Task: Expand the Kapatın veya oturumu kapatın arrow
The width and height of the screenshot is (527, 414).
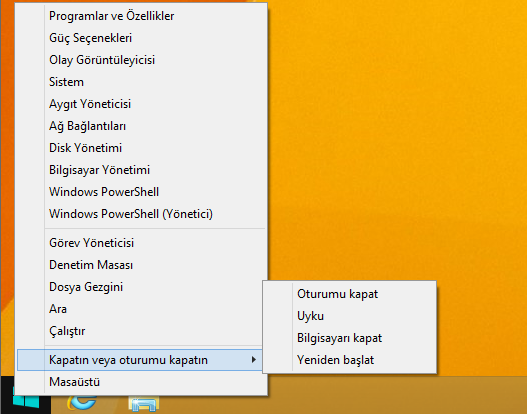Action: pos(254,360)
